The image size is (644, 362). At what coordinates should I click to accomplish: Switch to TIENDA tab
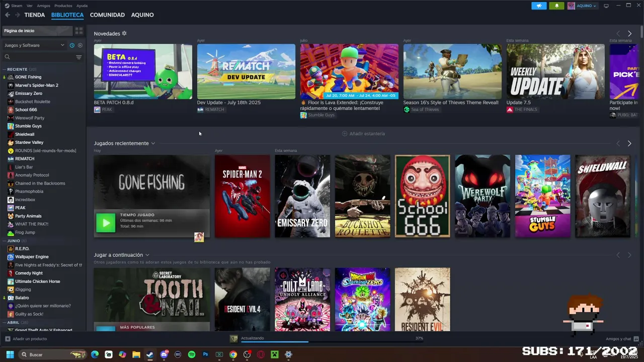(35, 15)
